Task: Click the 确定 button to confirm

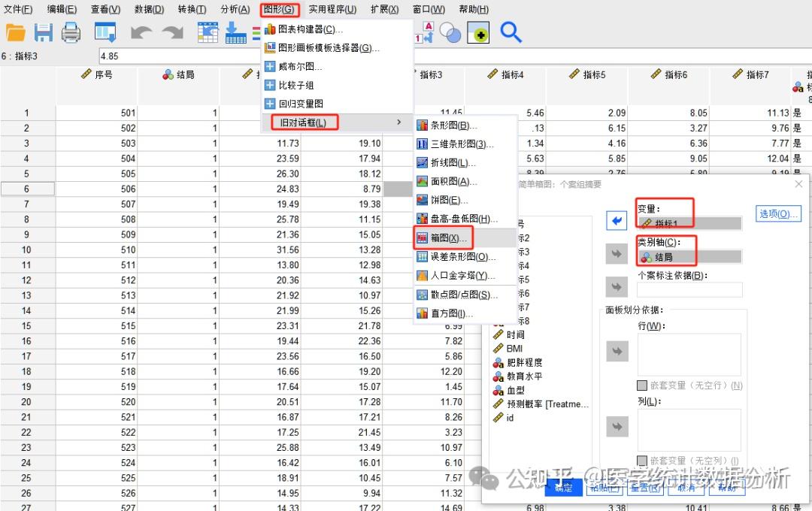Action: pos(562,488)
